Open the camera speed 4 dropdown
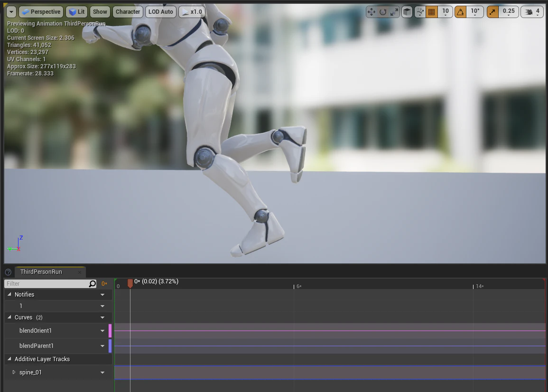Image resolution: width=548 pixels, height=392 pixels. [x=532, y=12]
